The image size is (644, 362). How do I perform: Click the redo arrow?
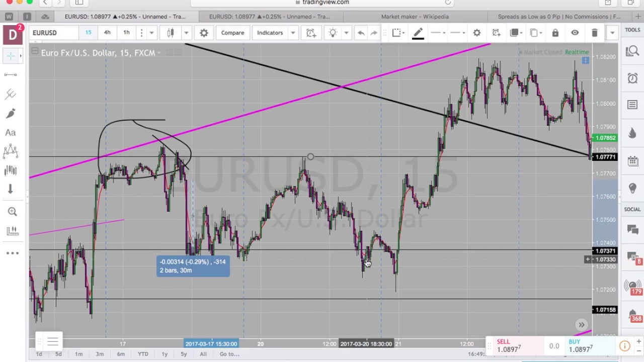coord(374,33)
